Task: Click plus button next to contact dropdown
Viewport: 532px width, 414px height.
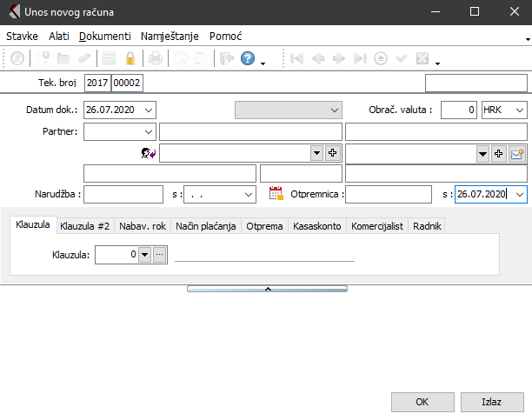Action: (332, 153)
